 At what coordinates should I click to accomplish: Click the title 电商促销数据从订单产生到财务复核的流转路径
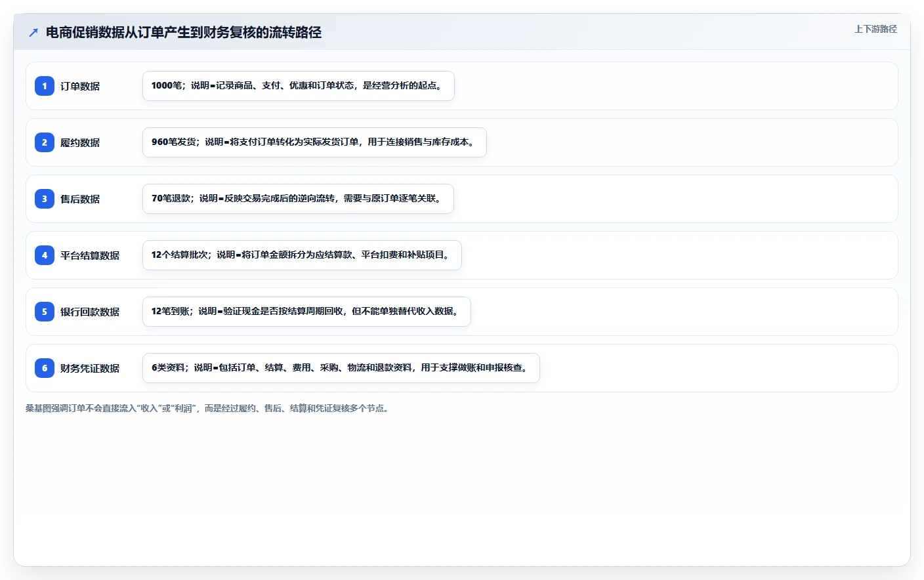(x=184, y=32)
